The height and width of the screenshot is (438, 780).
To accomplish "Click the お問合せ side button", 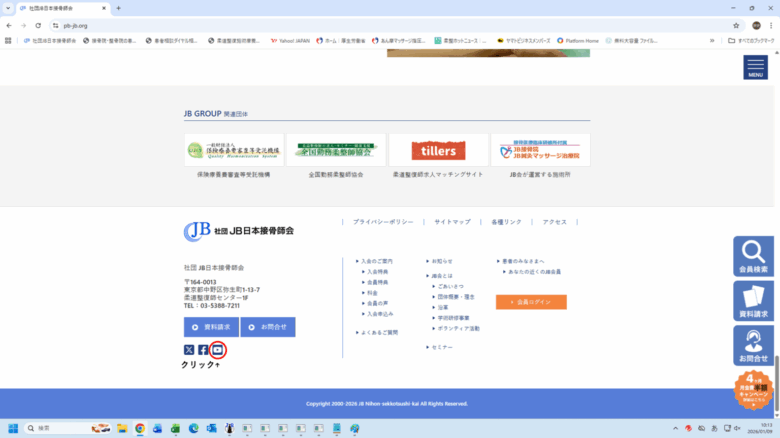I will point(754,345).
